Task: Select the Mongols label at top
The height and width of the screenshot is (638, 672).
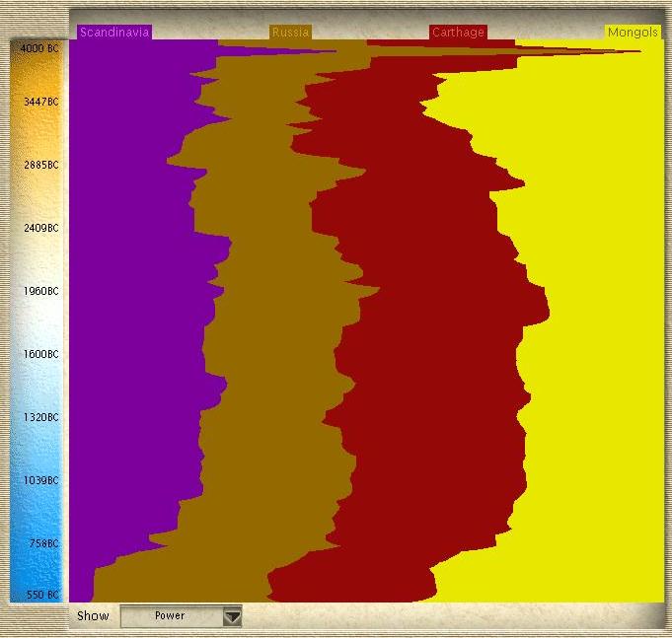Action: click(632, 33)
